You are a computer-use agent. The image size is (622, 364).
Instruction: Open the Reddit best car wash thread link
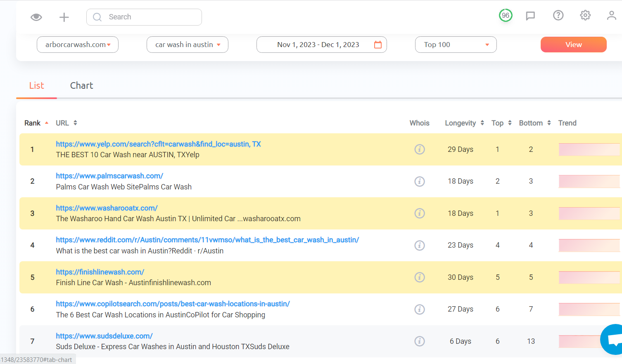tap(207, 240)
